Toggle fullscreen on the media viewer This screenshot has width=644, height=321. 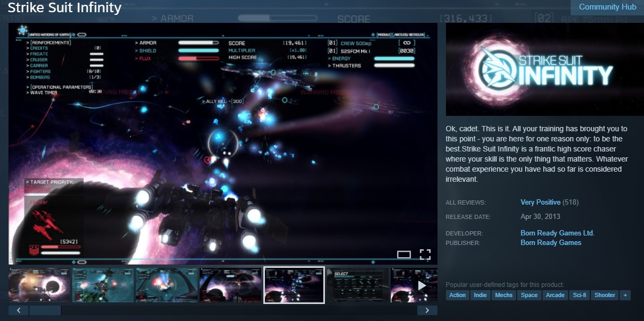click(425, 254)
